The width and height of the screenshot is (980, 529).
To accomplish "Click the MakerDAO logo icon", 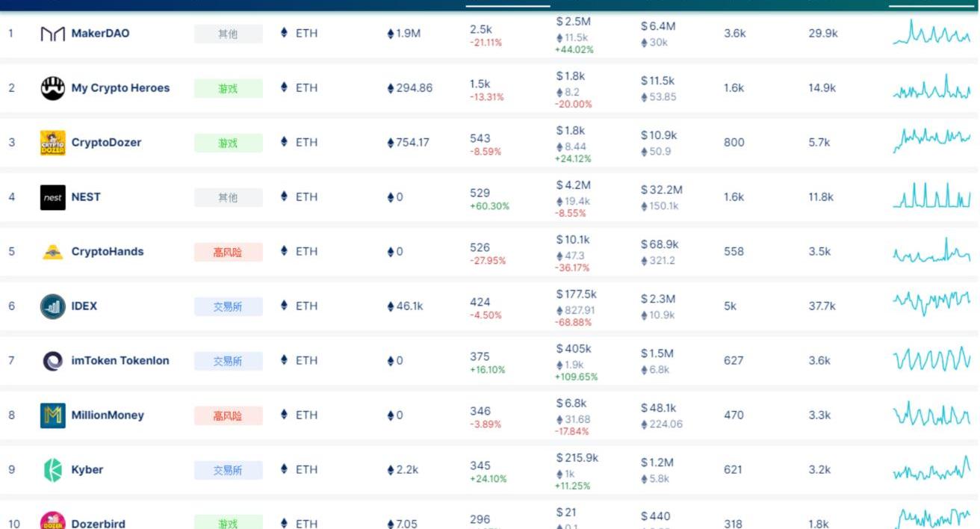I will tap(52, 34).
